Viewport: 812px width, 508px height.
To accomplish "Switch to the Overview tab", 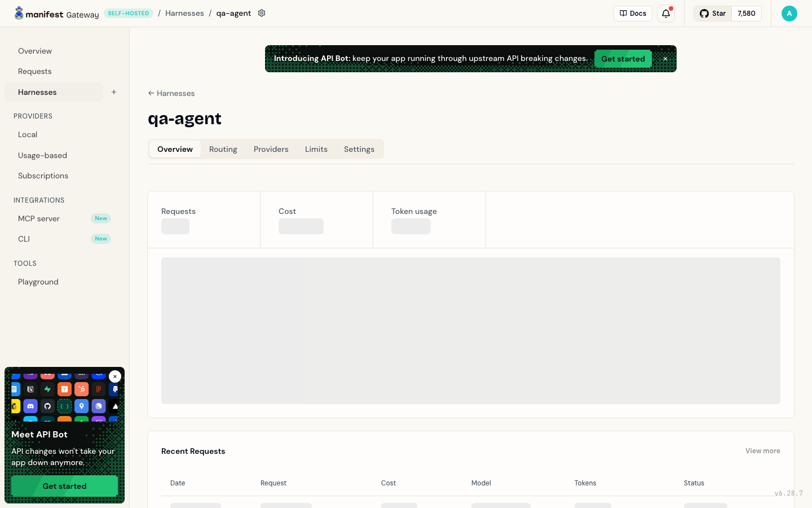I will click(175, 149).
